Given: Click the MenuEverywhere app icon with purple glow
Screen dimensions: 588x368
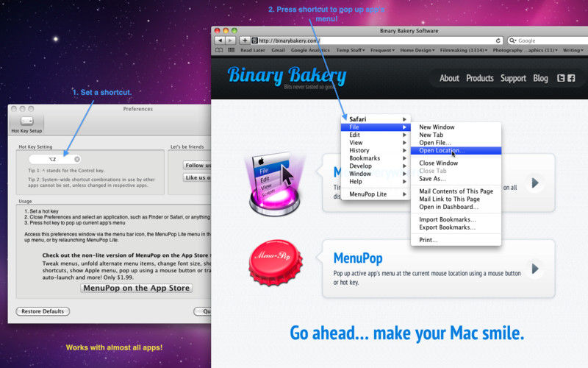Looking at the screenshot, I should [x=275, y=183].
